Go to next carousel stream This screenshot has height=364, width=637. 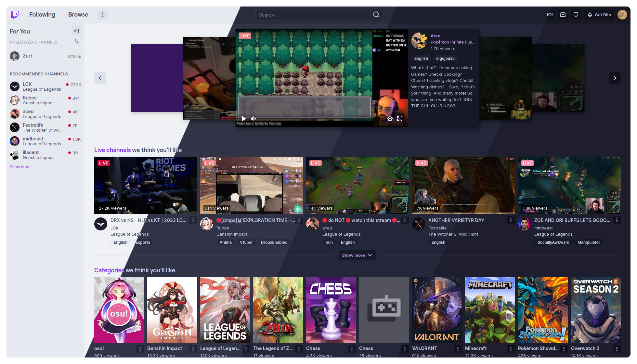click(x=615, y=78)
